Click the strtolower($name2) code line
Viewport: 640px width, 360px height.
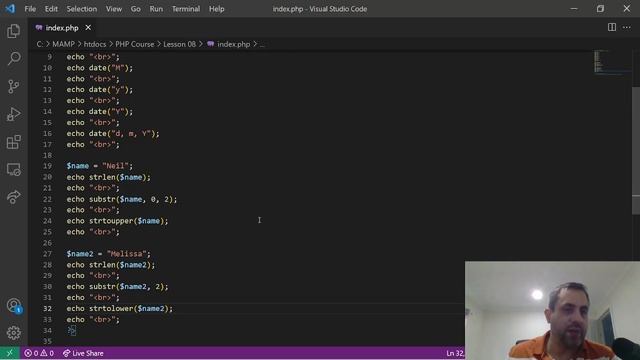click(x=120, y=308)
